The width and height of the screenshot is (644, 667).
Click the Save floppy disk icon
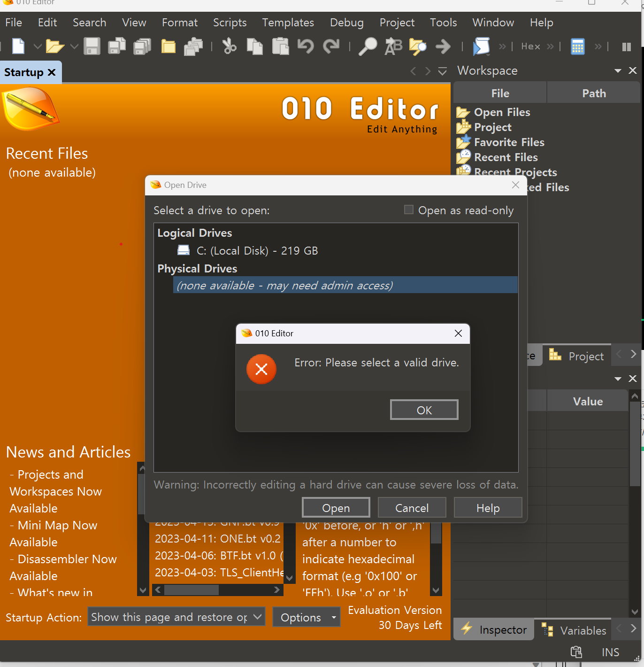click(x=92, y=47)
